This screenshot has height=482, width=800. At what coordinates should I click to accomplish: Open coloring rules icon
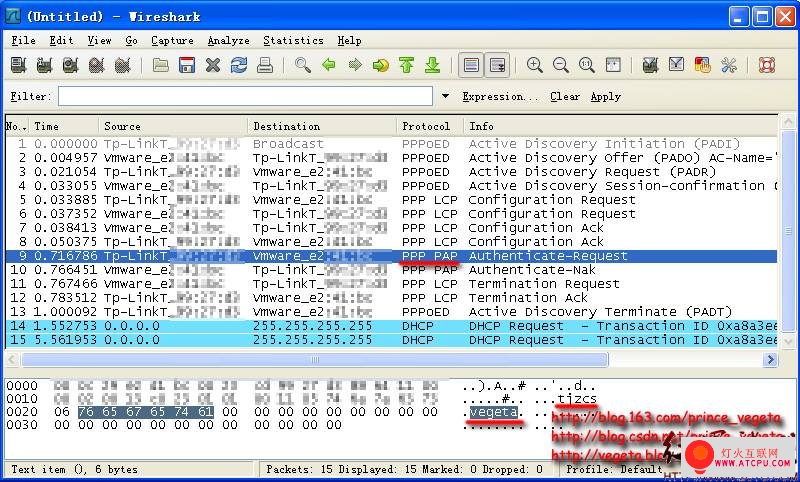pos(703,65)
